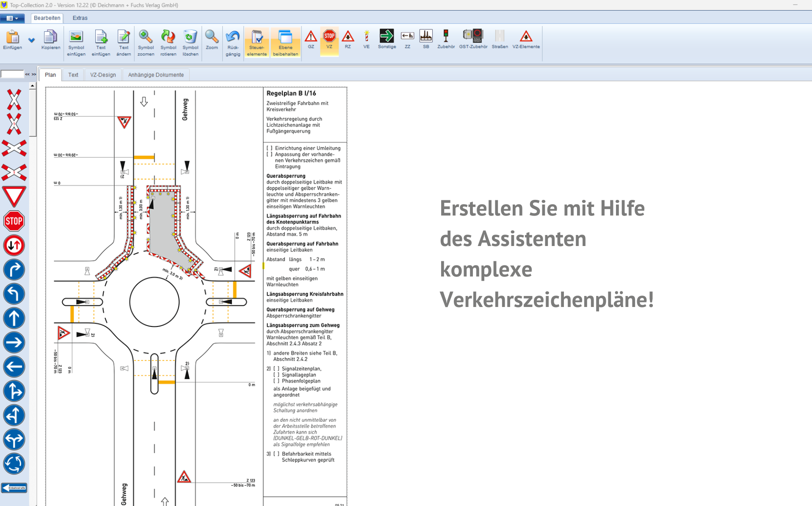Screen dimensions: 812x506
Task: Toggle Ebene beibehalten setting
Action: coord(285,42)
